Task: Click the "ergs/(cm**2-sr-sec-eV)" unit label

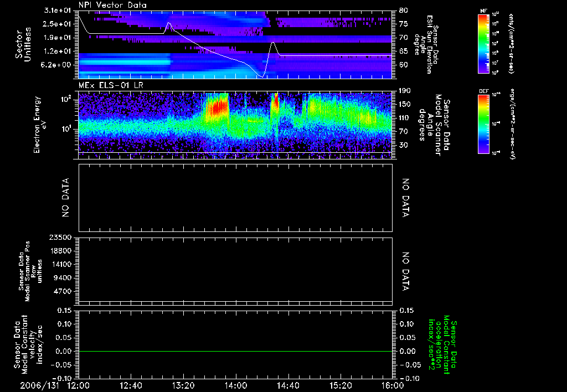Action: point(513,124)
